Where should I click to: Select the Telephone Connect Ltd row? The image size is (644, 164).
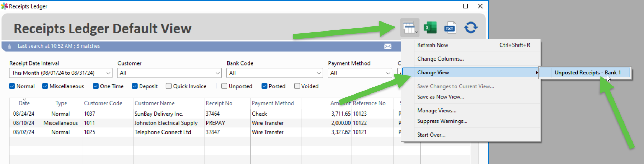(x=205, y=132)
